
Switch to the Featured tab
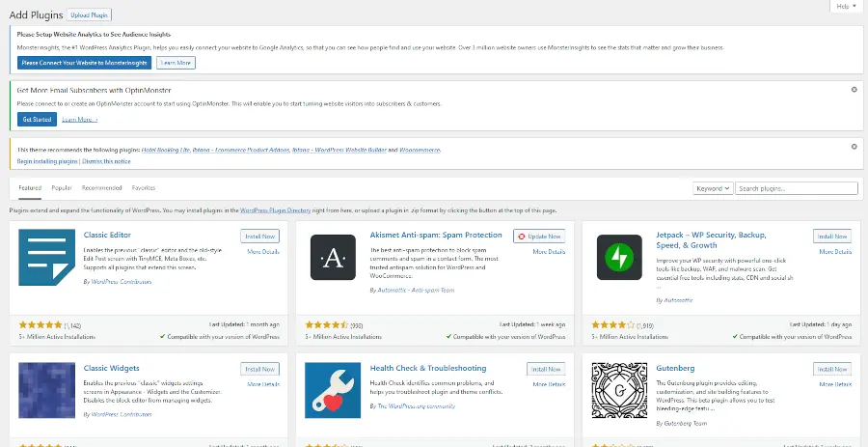coord(30,187)
